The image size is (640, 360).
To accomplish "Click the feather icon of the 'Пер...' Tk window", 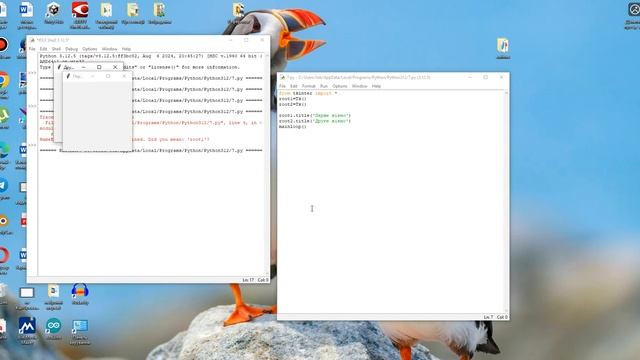I will (x=68, y=76).
